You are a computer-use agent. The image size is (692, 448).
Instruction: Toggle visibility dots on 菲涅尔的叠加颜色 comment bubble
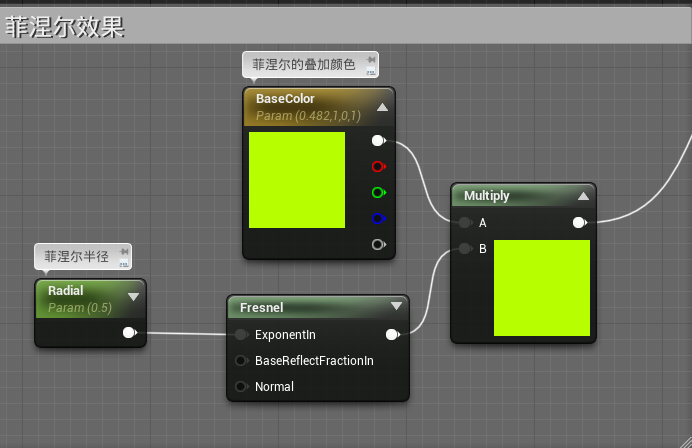[x=371, y=71]
